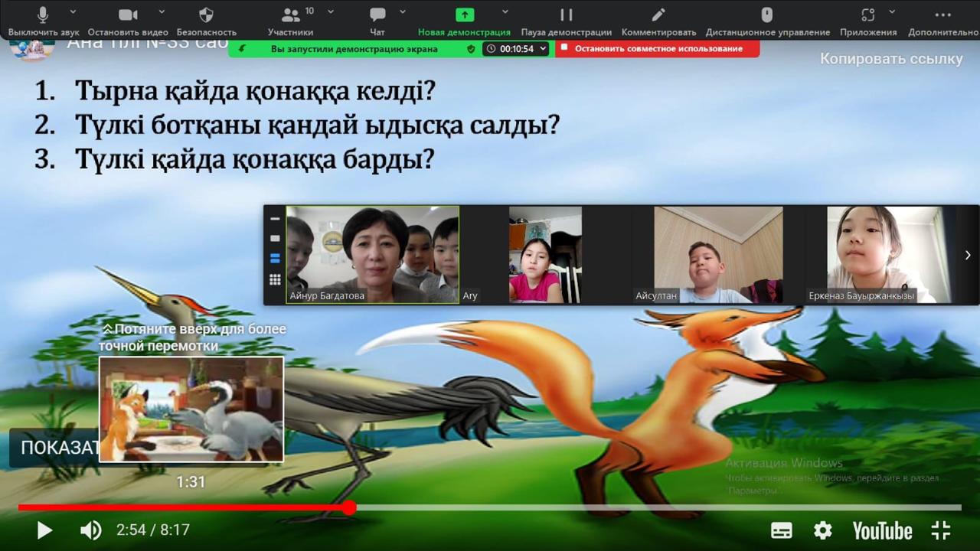Viewport: 980px width, 551px height.
Task: Mute microphone via Выключить звук icon
Action: coord(43,15)
